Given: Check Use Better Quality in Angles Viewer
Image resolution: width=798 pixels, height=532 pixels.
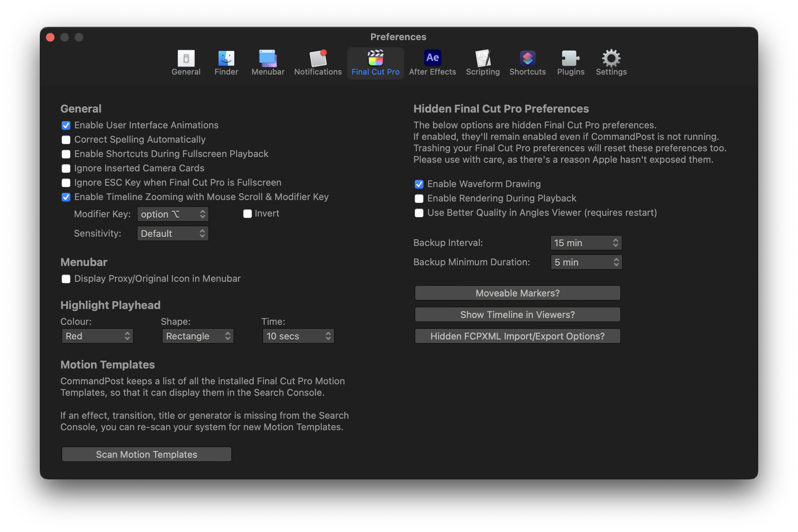Looking at the screenshot, I should click(x=419, y=213).
